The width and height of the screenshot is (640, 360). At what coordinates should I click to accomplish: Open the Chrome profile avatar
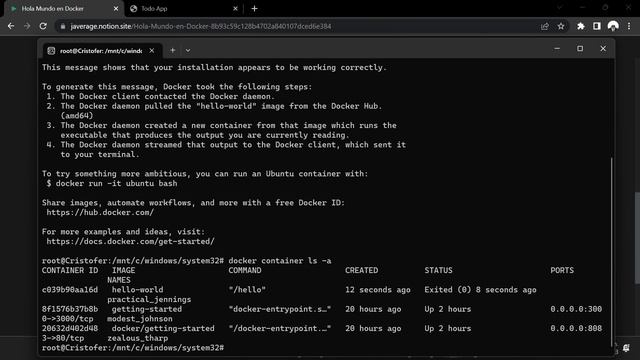point(613,26)
